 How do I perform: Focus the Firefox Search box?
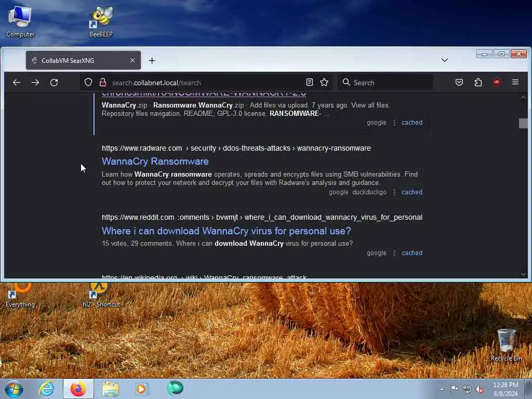[385, 83]
